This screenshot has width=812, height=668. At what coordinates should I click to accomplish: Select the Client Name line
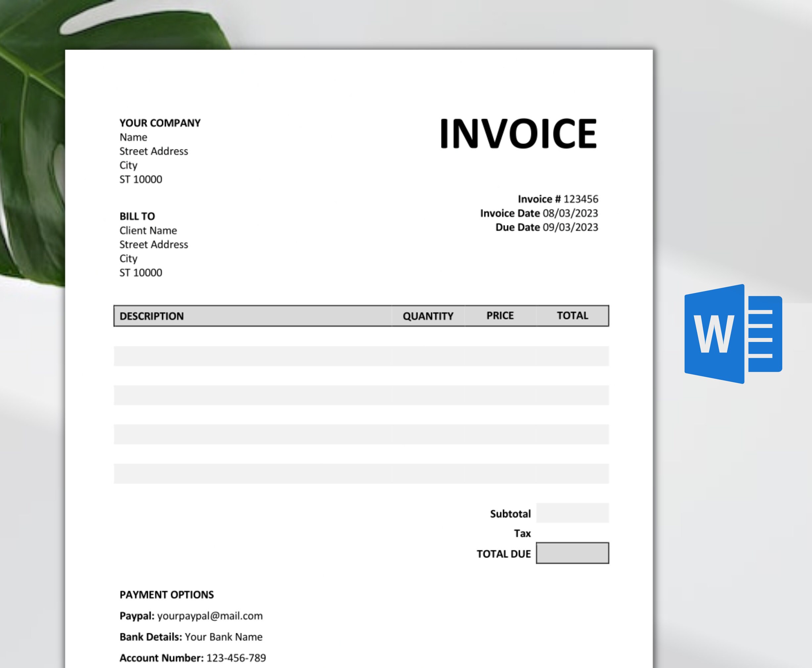coord(148,230)
